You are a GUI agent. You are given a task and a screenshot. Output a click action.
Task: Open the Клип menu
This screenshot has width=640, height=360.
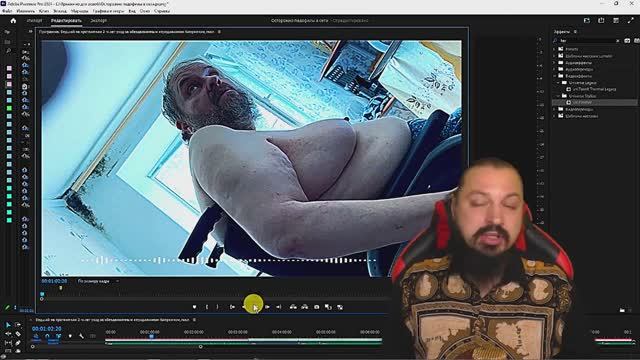pyautogui.click(x=44, y=11)
